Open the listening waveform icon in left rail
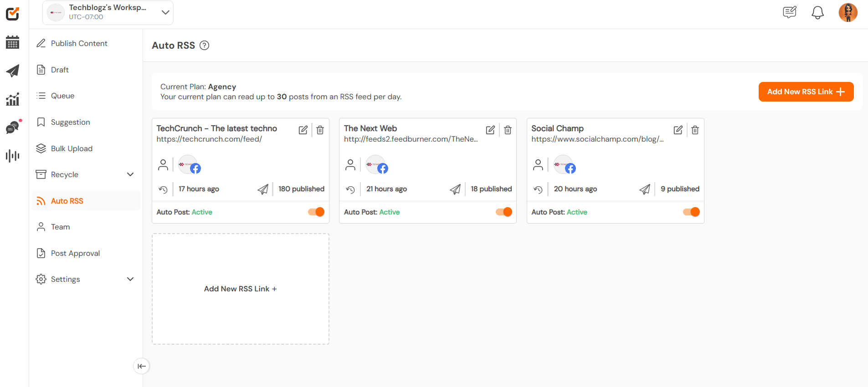Viewport: 868px width, 387px height. pyautogui.click(x=12, y=156)
